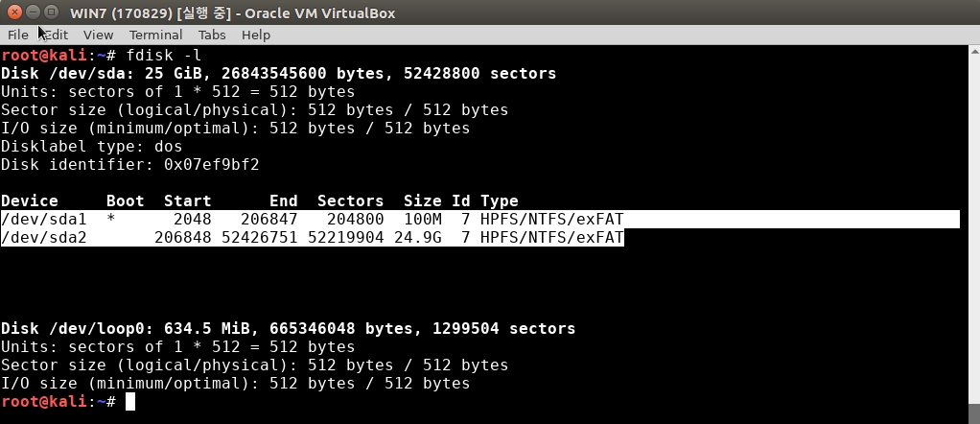Viewport: 980px width, 424px height.
Task: Click the Disk /dev/loop0 header line
Action: (288, 329)
